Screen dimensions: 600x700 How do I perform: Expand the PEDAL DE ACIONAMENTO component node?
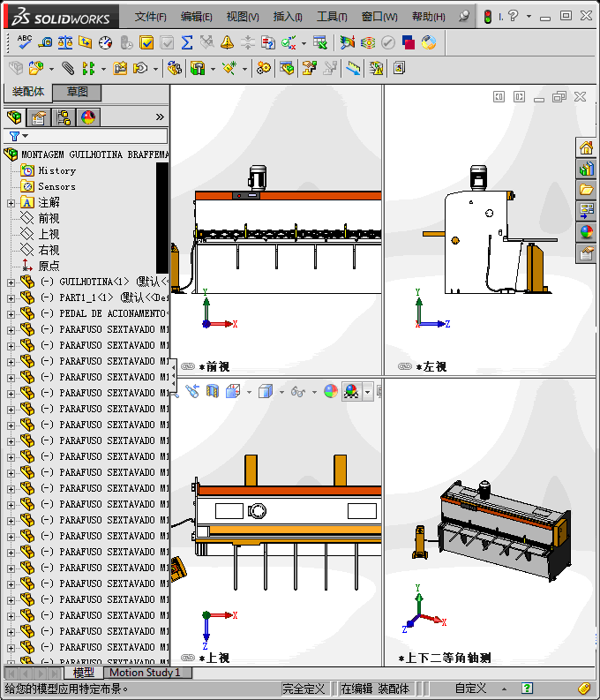click(11, 314)
